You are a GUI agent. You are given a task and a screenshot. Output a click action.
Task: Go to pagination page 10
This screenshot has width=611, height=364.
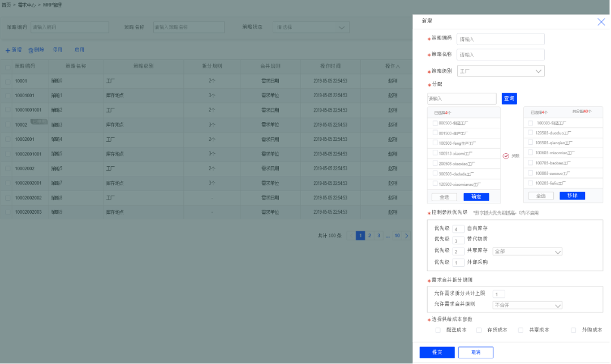397,236
